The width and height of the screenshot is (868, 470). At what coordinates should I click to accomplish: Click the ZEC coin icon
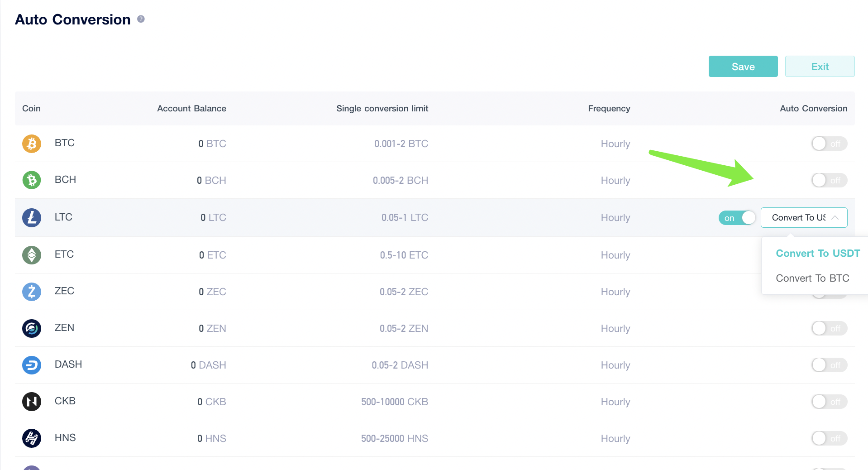(x=32, y=292)
